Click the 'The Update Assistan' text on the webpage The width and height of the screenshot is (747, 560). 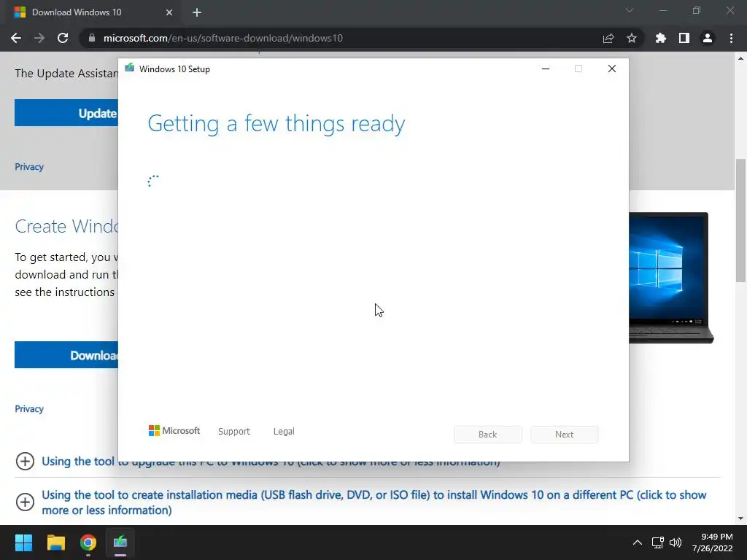pyautogui.click(x=66, y=74)
